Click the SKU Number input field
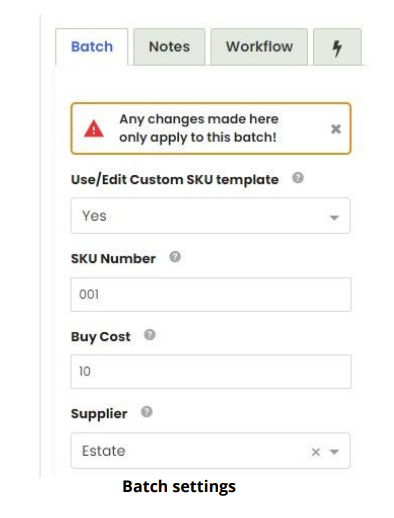394x518 pixels. (211, 294)
